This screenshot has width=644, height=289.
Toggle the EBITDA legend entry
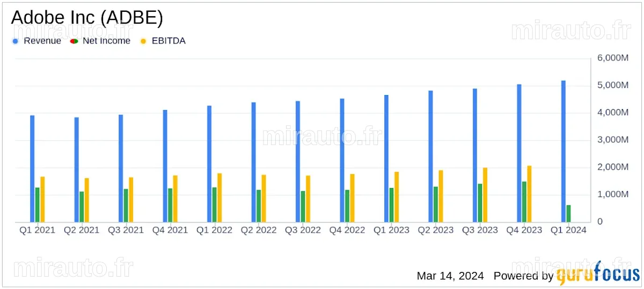pos(163,41)
